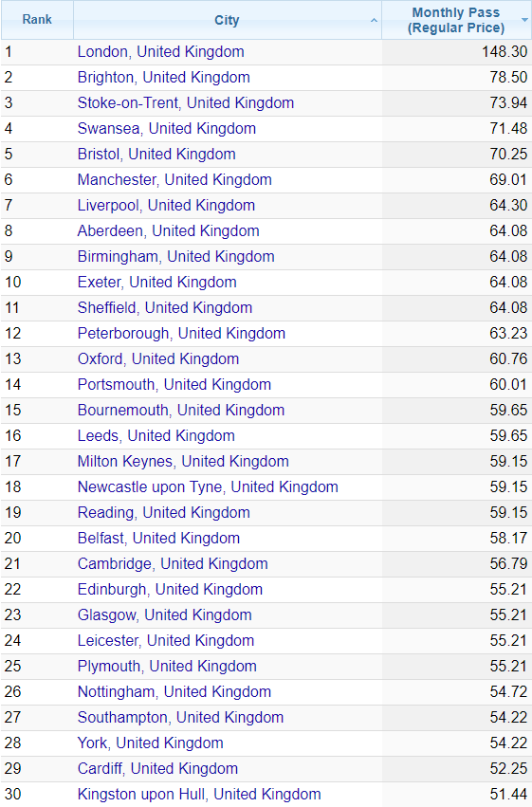532x807 pixels.
Task: Open the Edinburgh, United Kingdom link
Action: coord(171,590)
